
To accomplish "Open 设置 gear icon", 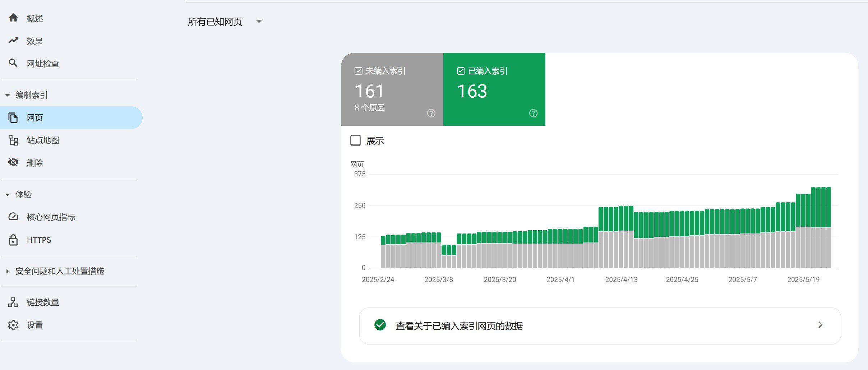I will coord(13,325).
